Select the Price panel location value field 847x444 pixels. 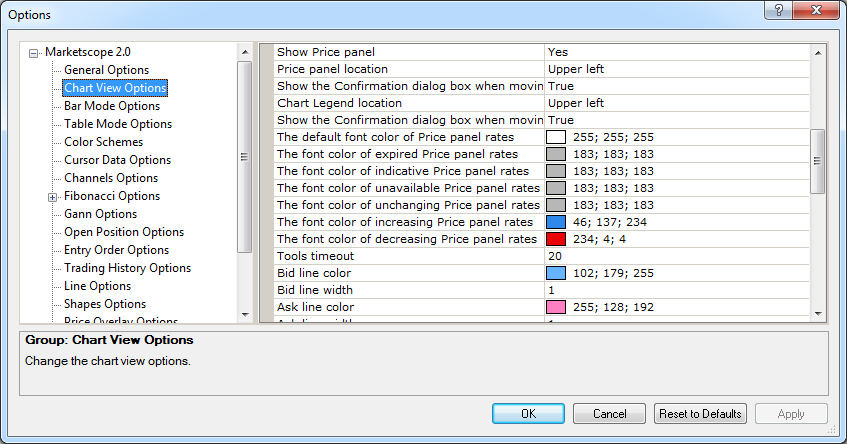[x=677, y=69]
